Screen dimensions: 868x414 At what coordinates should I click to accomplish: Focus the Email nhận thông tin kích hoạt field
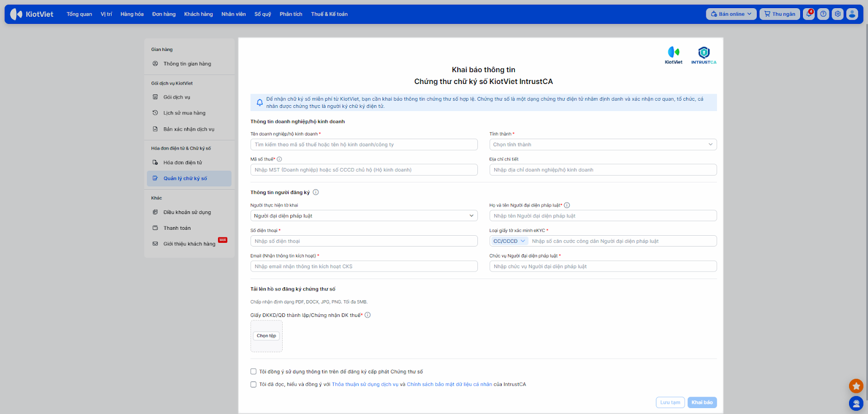click(x=364, y=267)
